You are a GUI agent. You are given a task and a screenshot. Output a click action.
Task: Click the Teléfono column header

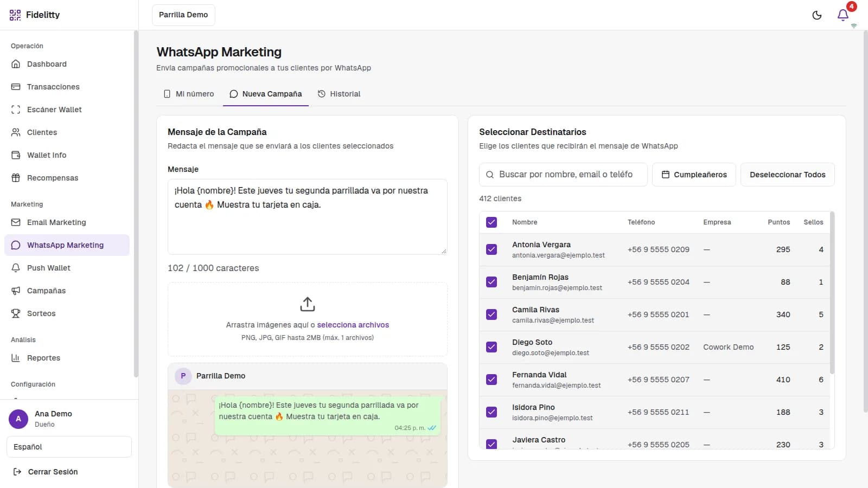coord(641,222)
